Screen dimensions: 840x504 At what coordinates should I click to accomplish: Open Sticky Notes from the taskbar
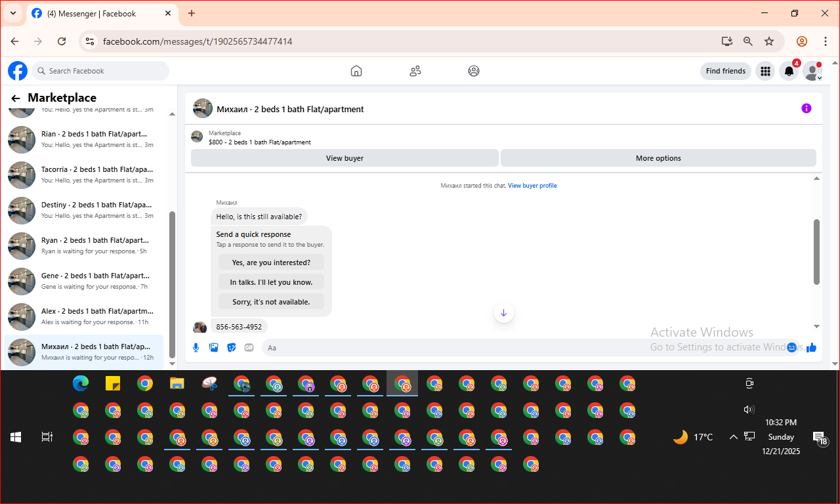pyautogui.click(x=113, y=384)
